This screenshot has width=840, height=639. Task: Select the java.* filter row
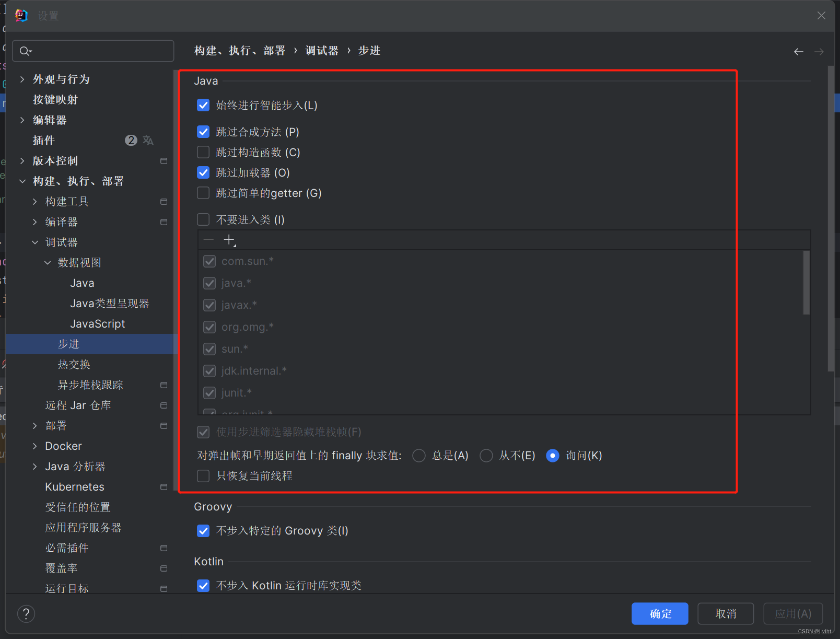504,283
